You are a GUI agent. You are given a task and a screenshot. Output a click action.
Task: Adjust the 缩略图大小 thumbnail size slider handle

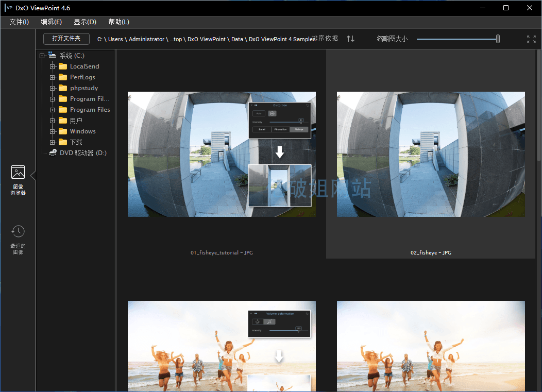tap(498, 39)
